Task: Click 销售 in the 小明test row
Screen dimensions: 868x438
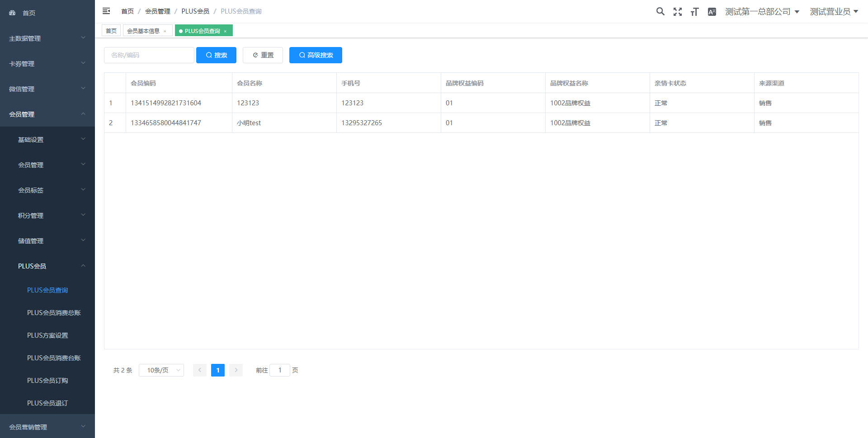Action: click(x=765, y=123)
